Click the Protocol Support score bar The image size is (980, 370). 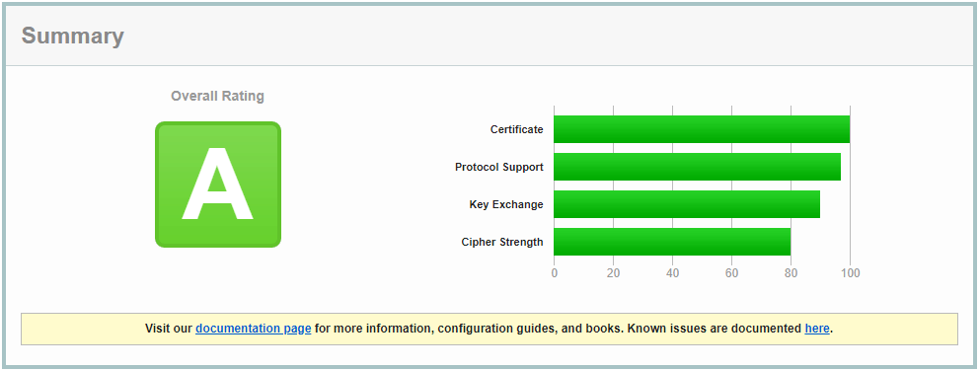click(697, 167)
